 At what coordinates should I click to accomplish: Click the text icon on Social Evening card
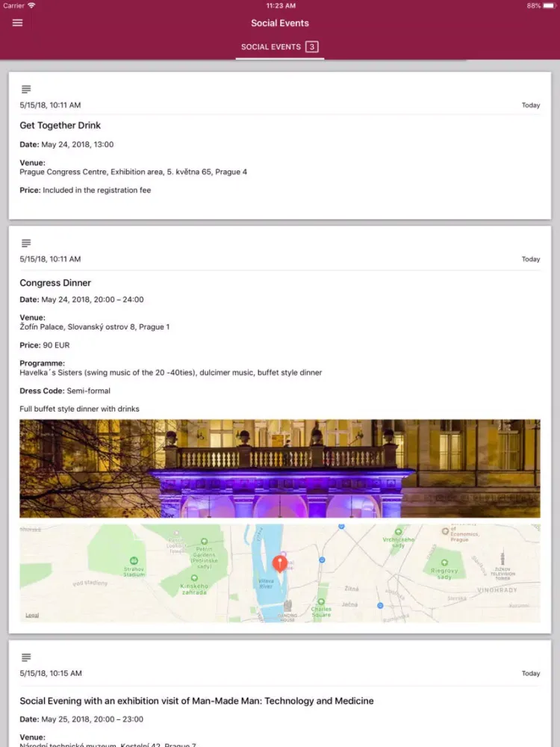pos(26,657)
